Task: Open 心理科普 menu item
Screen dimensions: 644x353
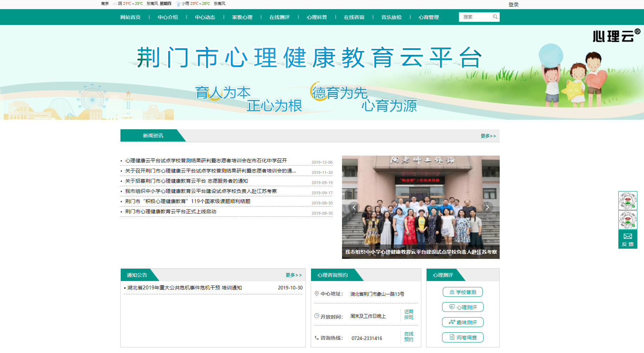Action: point(317,17)
